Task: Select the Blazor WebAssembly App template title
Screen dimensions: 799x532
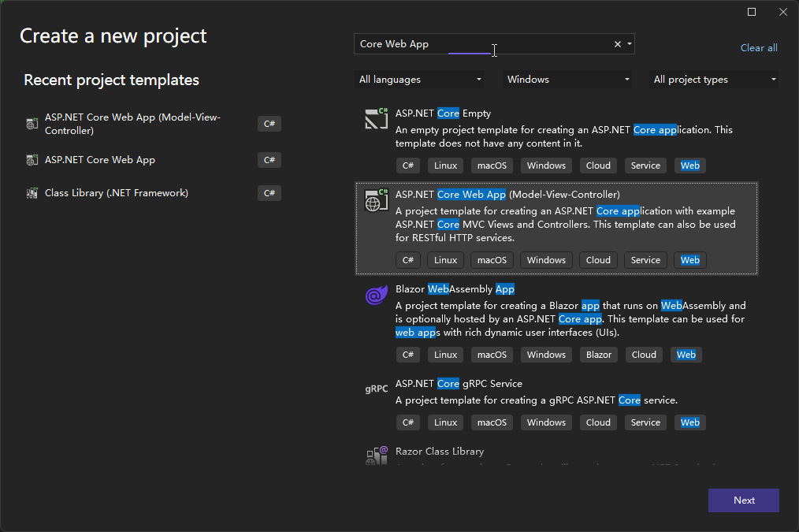Action: pos(455,289)
